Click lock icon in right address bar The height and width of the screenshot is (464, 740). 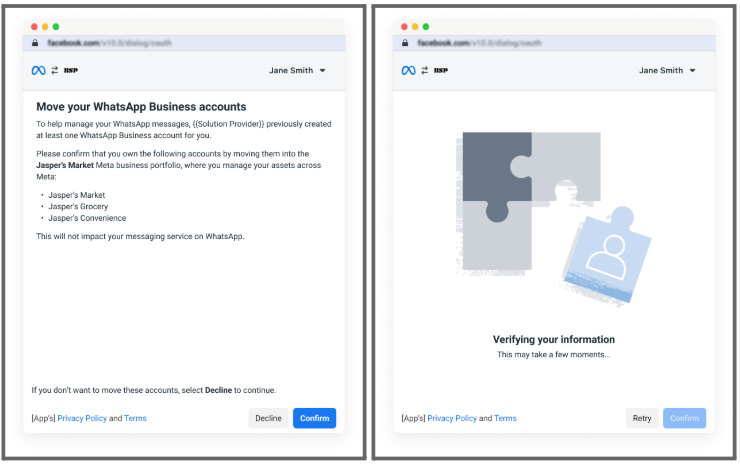[x=405, y=44]
